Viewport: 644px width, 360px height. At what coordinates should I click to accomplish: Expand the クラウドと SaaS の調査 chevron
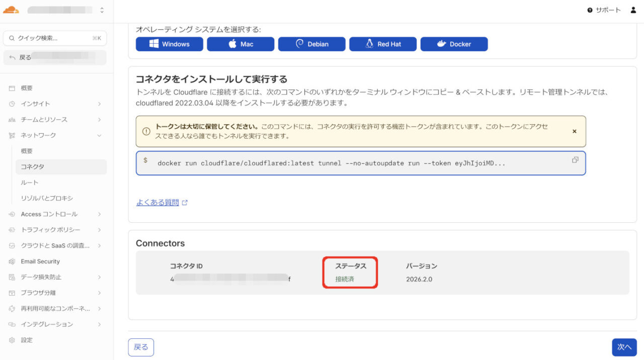tap(99, 245)
